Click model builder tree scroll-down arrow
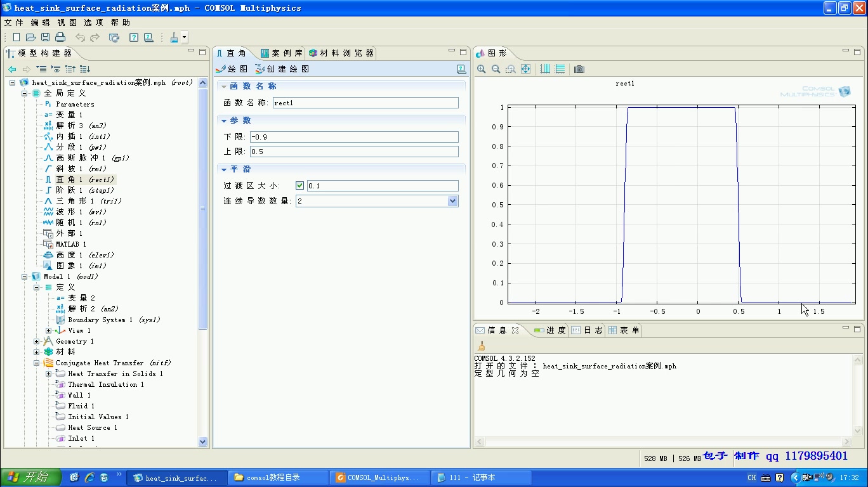Viewport: 868px width, 487px height. 203,441
